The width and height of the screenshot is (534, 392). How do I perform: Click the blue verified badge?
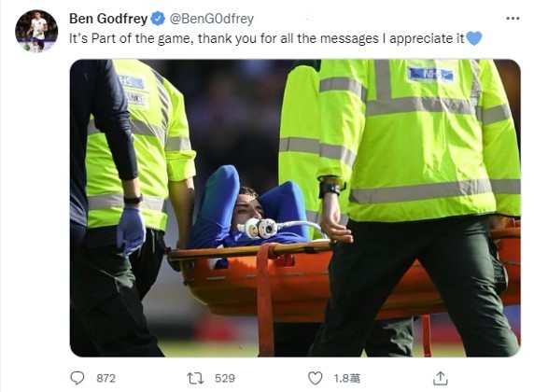(158, 19)
